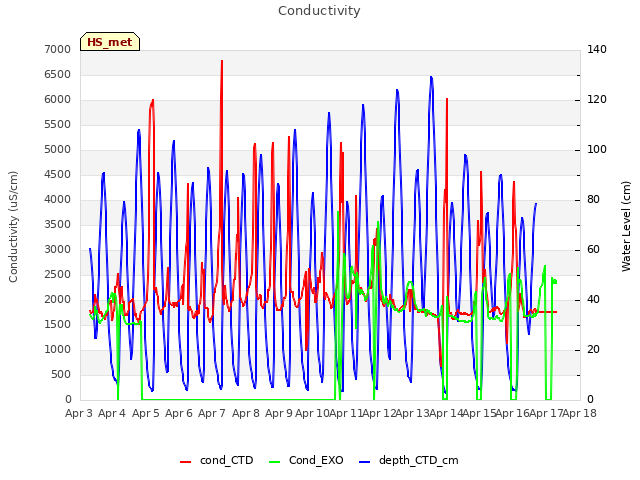Click the 120 water level axis value
Screen dimensions: 640x480
point(597,100)
